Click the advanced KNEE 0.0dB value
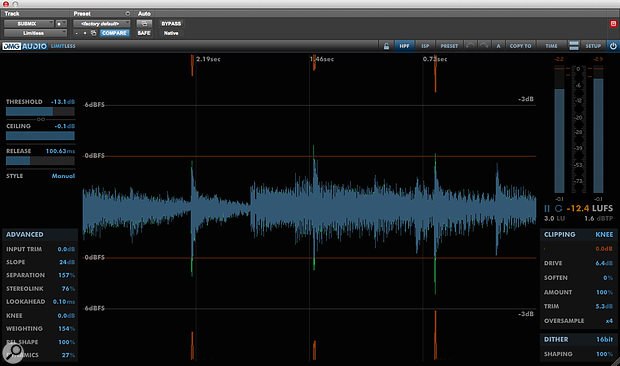 click(x=66, y=315)
